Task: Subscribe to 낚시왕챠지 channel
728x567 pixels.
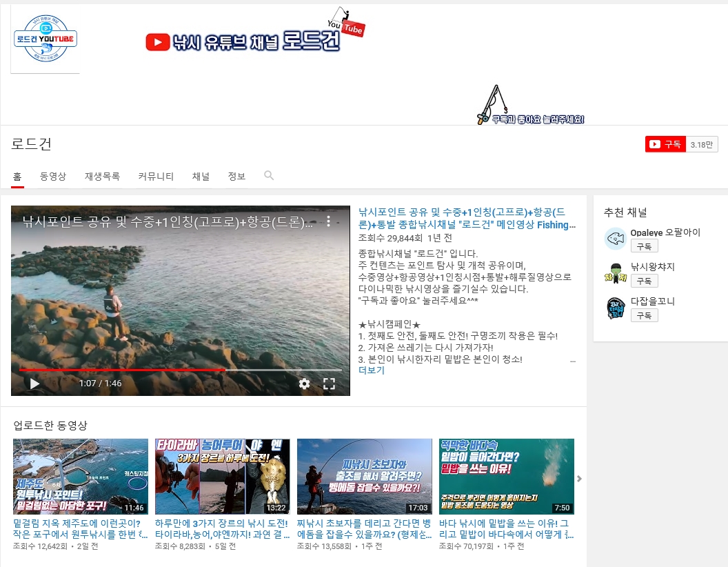Action: tap(644, 281)
